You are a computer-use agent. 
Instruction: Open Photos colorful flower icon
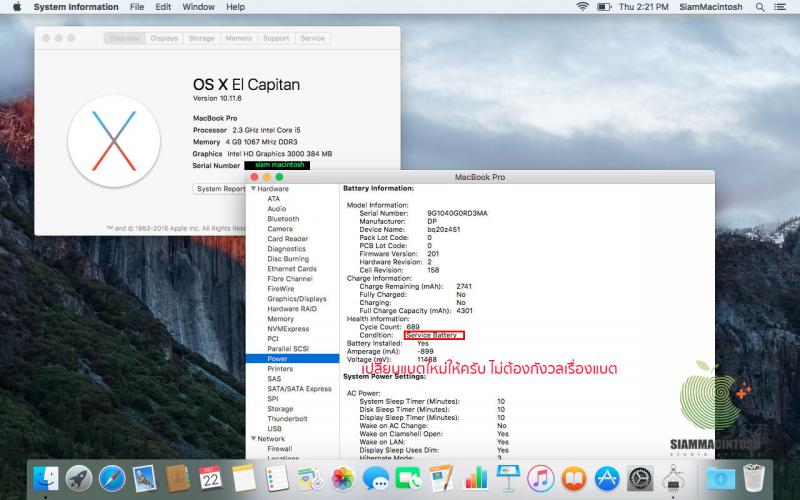coord(343,479)
